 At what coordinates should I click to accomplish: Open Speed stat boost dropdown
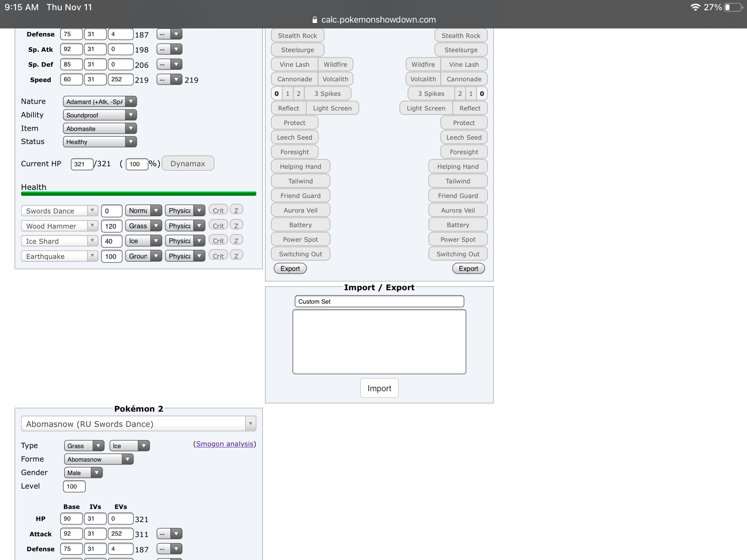(169, 79)
